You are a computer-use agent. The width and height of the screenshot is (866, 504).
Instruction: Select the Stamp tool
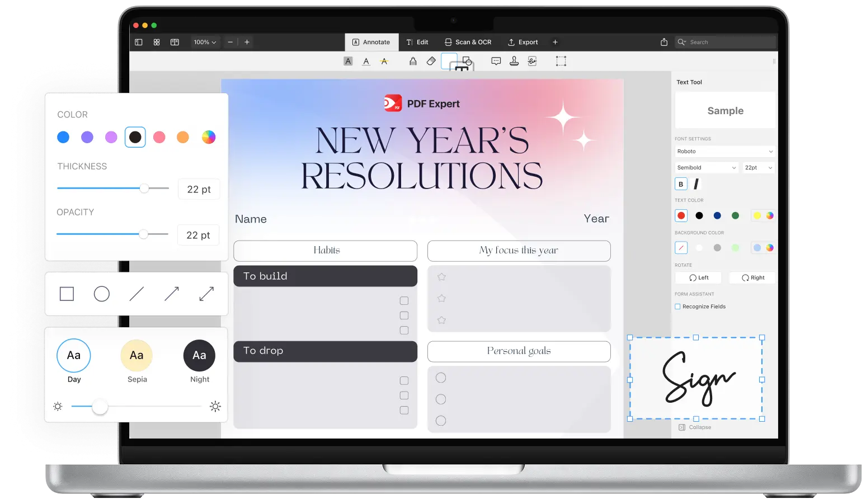pos(514,61)
